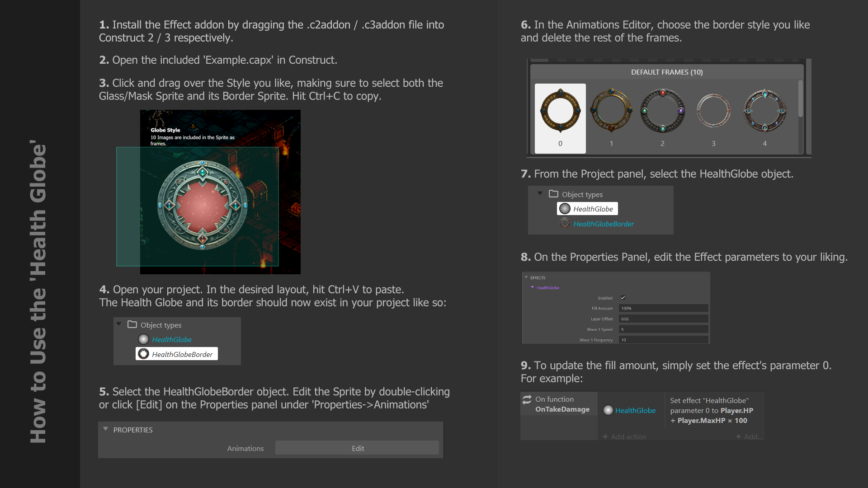868x488 pixels.
Task: Choose the gold border frame 1
Action: point(611,110)
